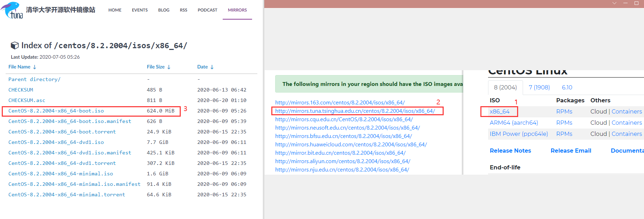Sort by File Size arrow
The width and height of the screenshot is (644, 219).
pos(169,67)
